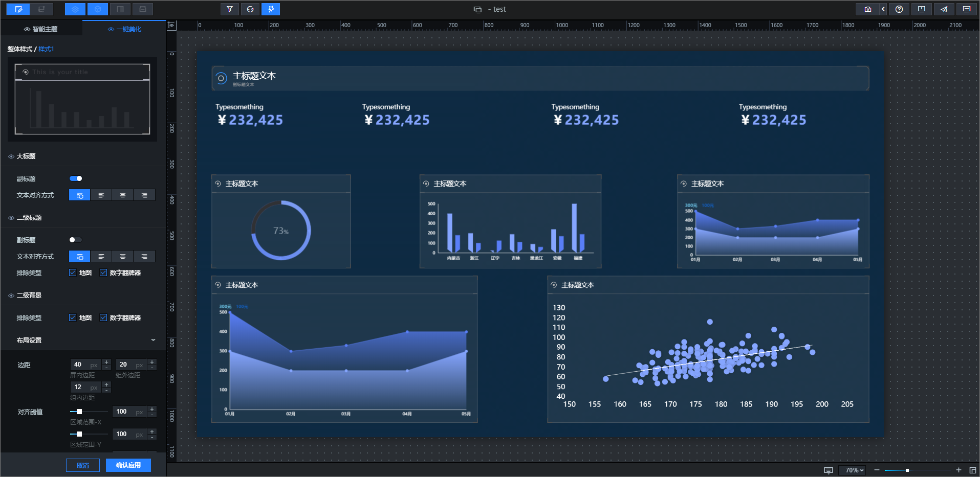This screenshot has width=980, height=477.
Task: Uncheck 地图 exclusion under 二级标题
Action: pos(73,272)
